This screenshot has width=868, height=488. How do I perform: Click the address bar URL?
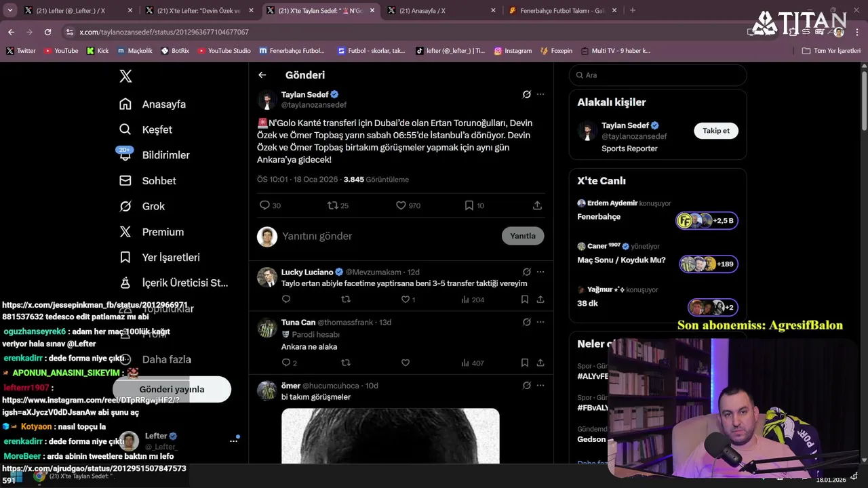pos(164,32)
